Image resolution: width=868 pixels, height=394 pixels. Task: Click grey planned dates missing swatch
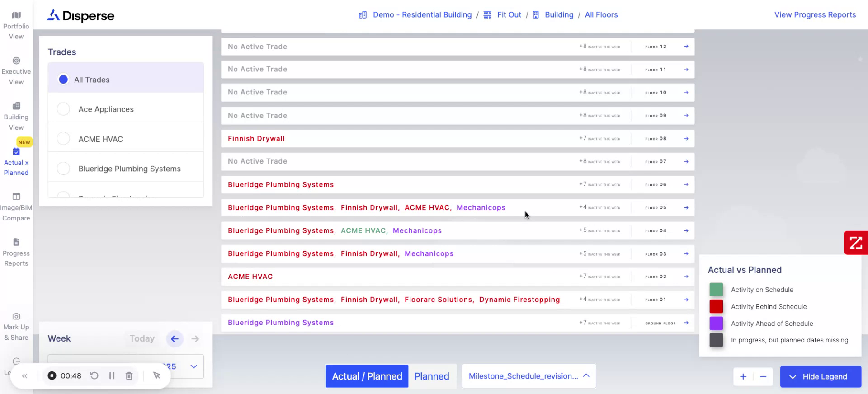[x=716, y=340]
